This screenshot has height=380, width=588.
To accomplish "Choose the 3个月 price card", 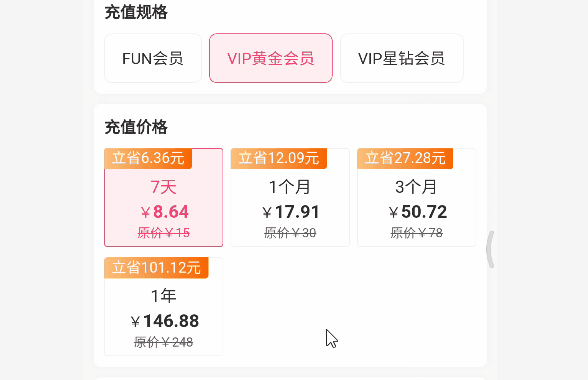I will pyautogui.click(x=417, y=198).
